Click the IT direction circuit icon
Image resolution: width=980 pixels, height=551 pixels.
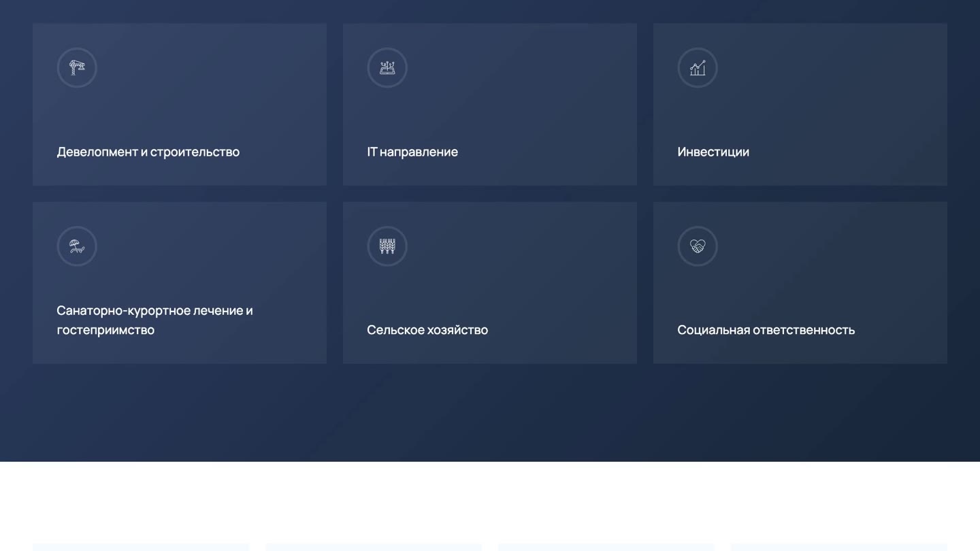point(387,67)
